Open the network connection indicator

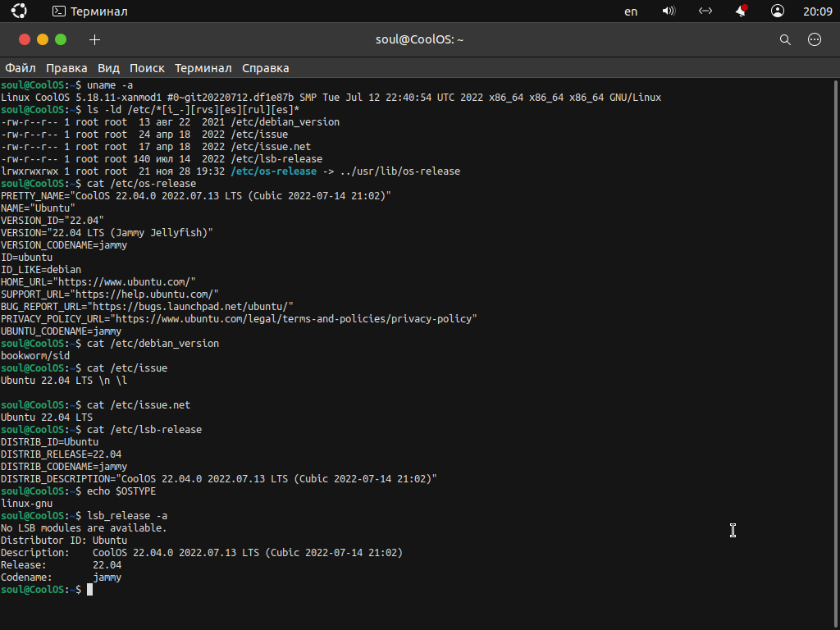(x=705, y=11)
